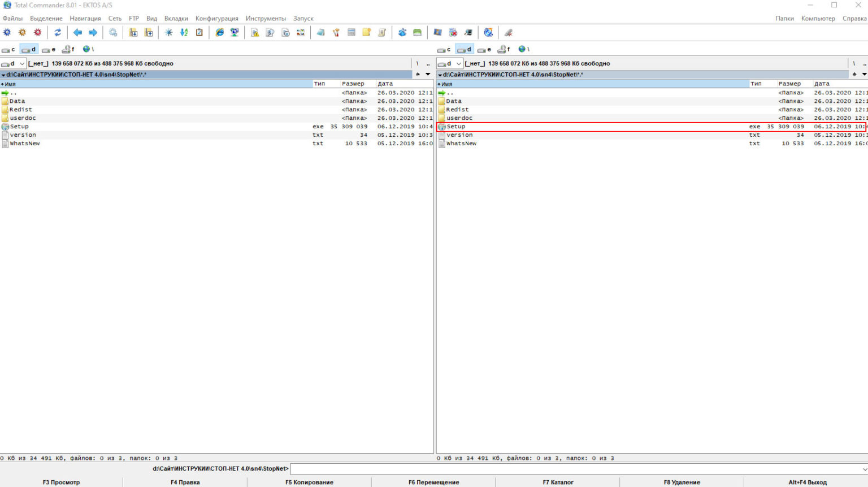
Task: Click the pack files archive icon
Action: click(133, 33)
